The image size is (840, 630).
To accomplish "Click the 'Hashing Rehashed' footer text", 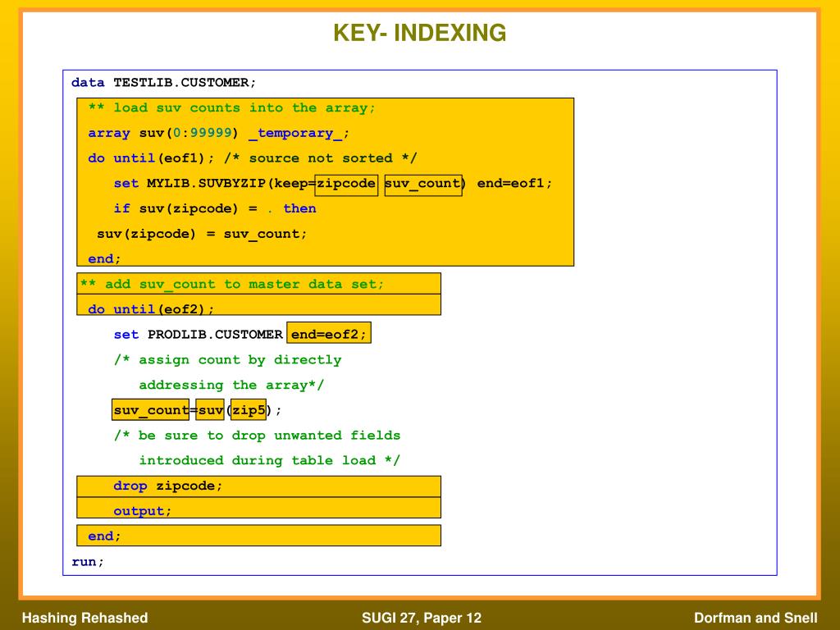I will point(84,618).
